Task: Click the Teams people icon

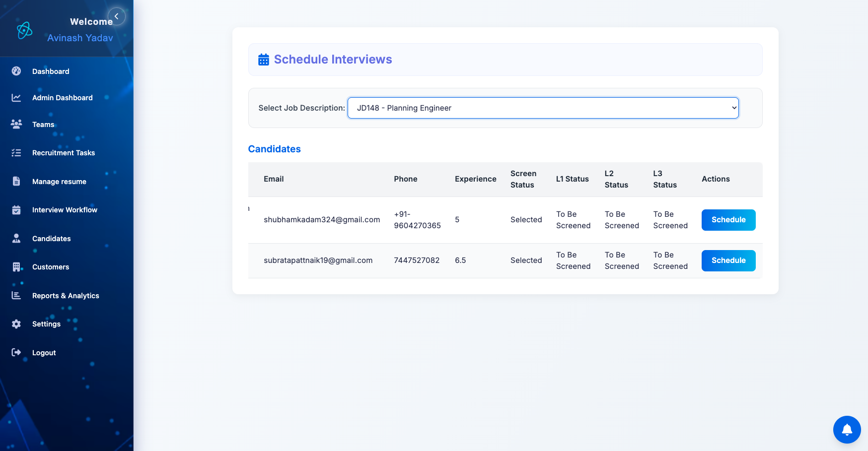Action: [x=16, y=124]
